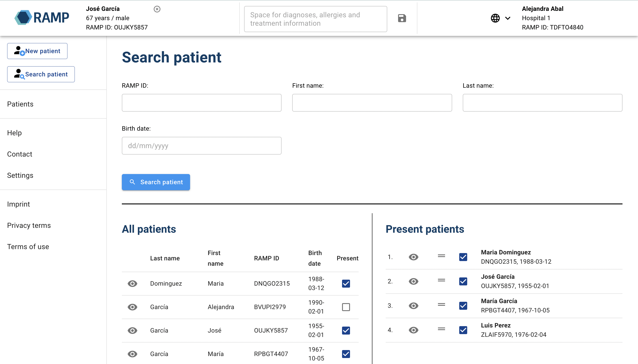The image size is (638, 364).
Task: Click the globe language icon
Action: pyautogui.click(x=495, y=18)
